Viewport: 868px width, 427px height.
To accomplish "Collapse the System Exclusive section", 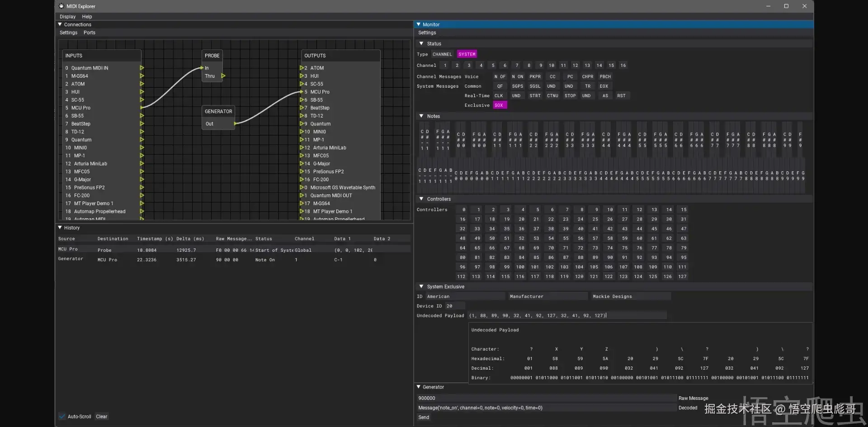I will point(421,286).
